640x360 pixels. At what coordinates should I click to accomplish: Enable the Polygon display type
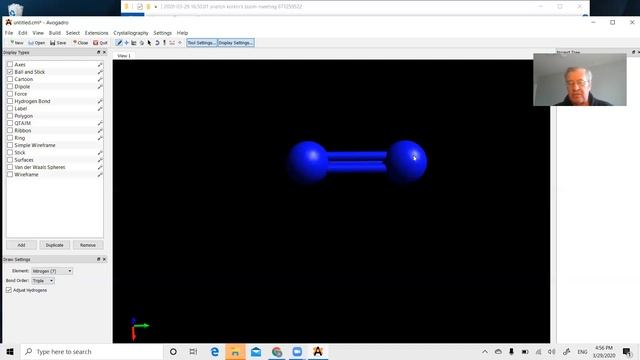click(10, 116)
